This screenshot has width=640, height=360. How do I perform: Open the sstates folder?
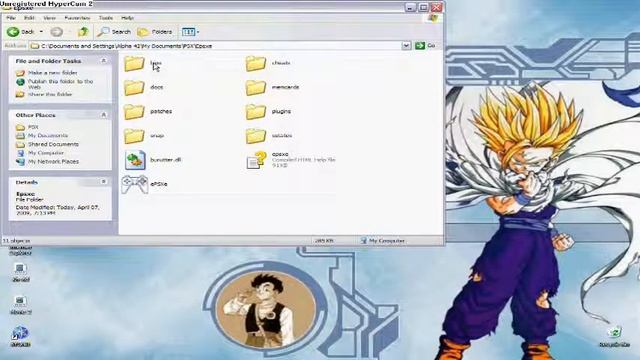click(256, 136)
